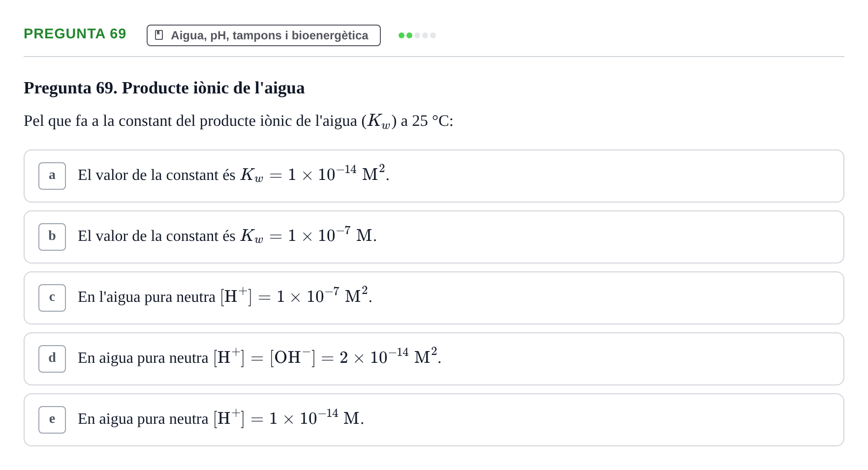Click the second green difficulty dot

pyautogui.click(x=409, y=35)
